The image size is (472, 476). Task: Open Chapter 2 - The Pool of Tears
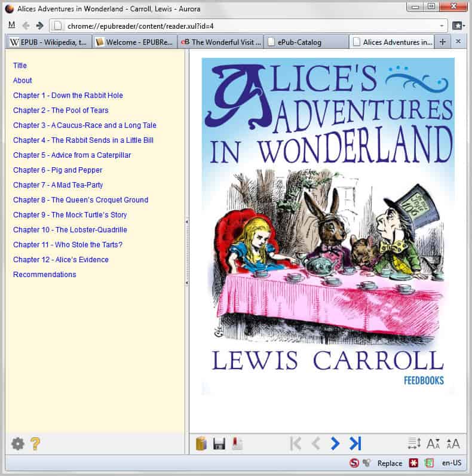(x=61, y=110)
